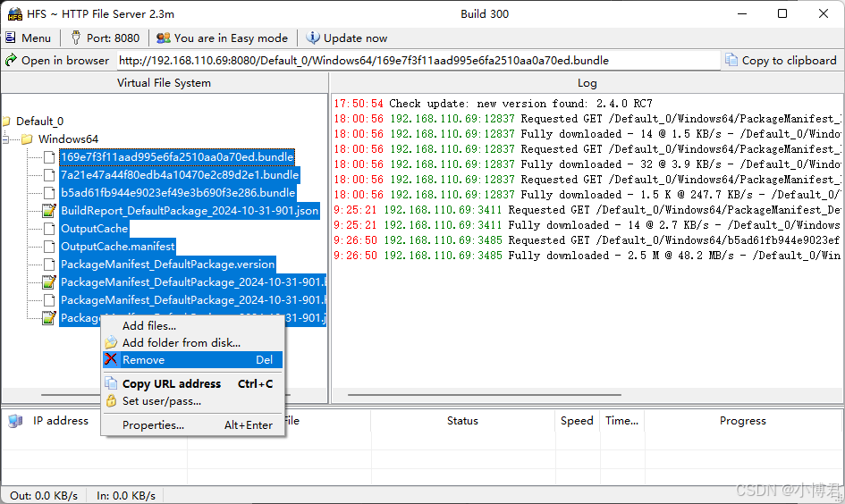Click the Port: 8080 button
Viewport: 845px width, 504px height.
pos(106,38)
